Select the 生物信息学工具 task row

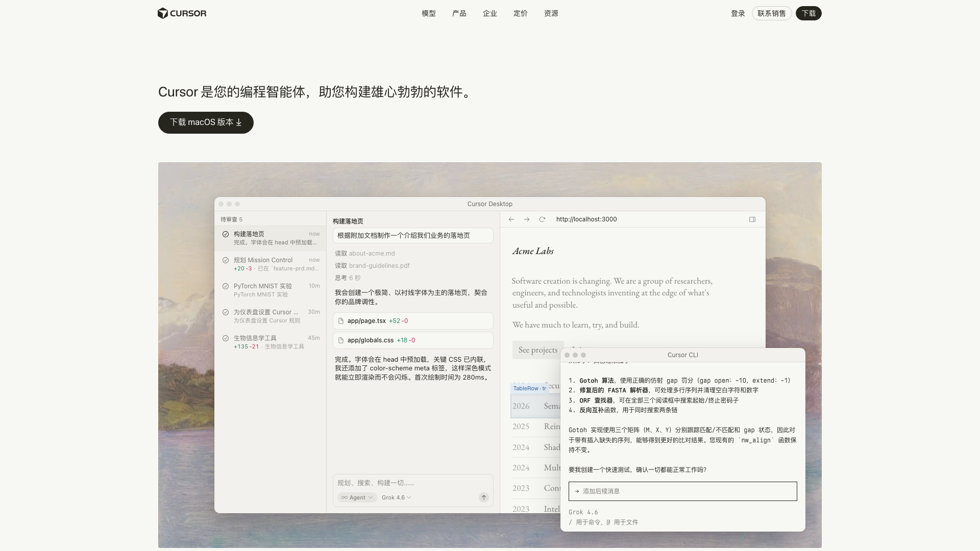coord(271,342)
